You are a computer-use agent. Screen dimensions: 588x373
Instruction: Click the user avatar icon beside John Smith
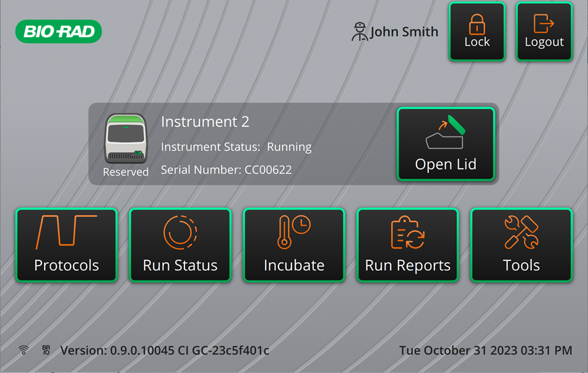359,32
